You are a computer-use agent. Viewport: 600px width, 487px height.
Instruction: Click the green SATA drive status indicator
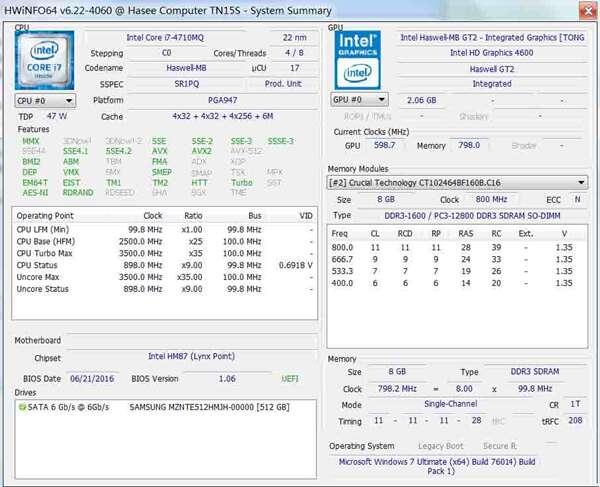coord(21,407)
